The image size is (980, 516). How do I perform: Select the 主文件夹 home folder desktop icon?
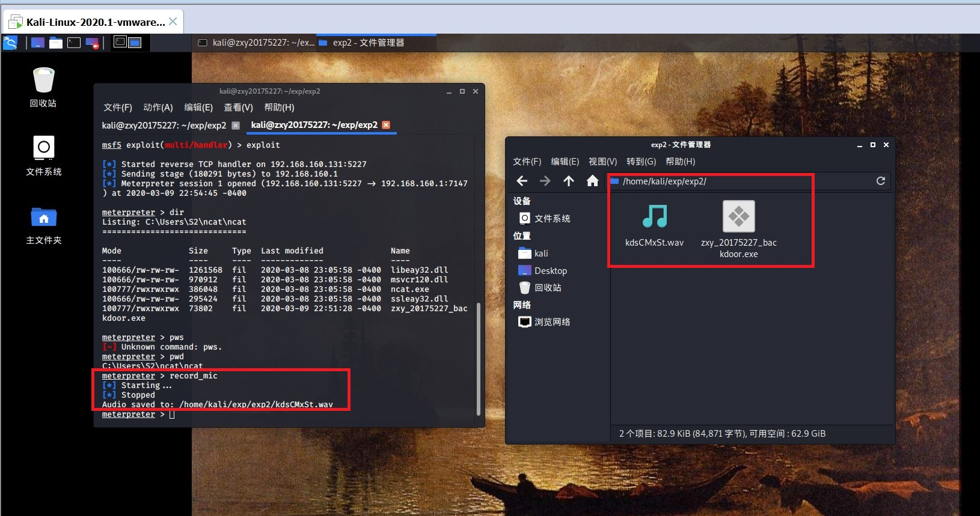44,225
